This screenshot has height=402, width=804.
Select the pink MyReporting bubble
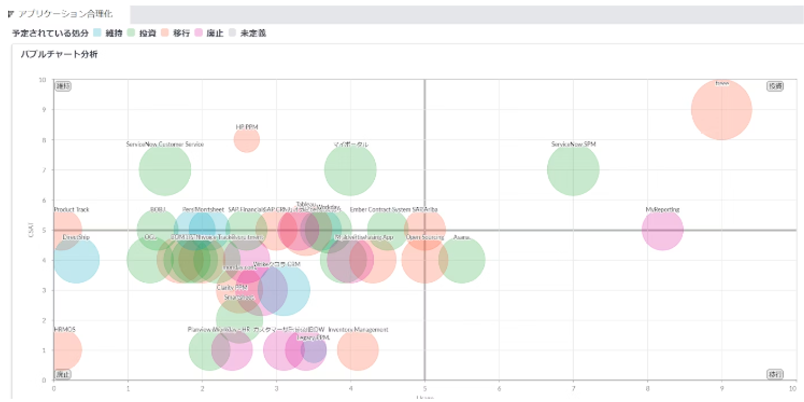(662, 230)
